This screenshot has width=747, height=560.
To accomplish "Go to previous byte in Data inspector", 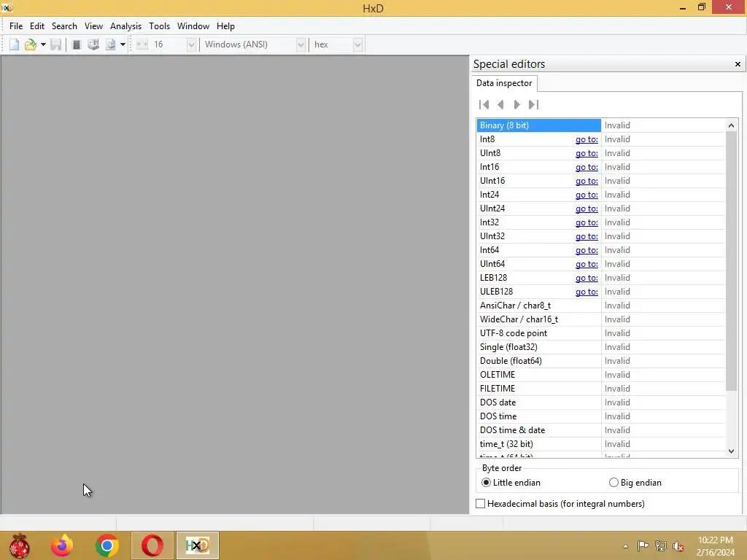I will click(500, 105).
